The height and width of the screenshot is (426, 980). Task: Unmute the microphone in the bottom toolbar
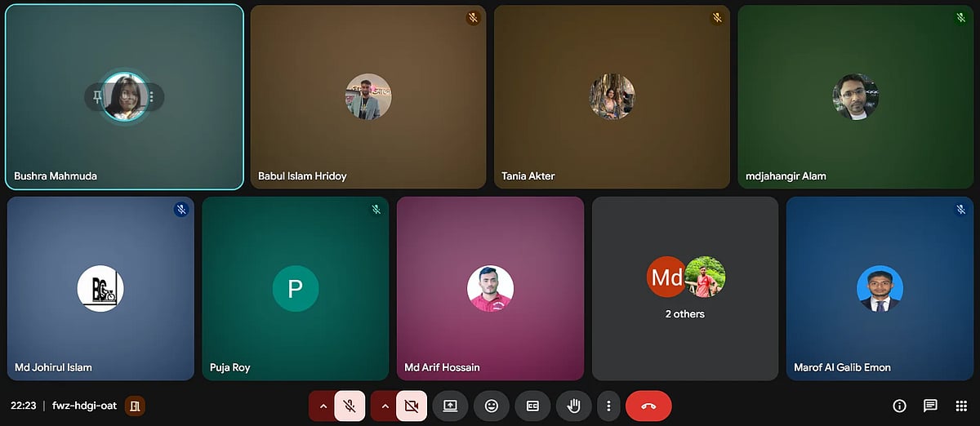click(x=350, y=406)
